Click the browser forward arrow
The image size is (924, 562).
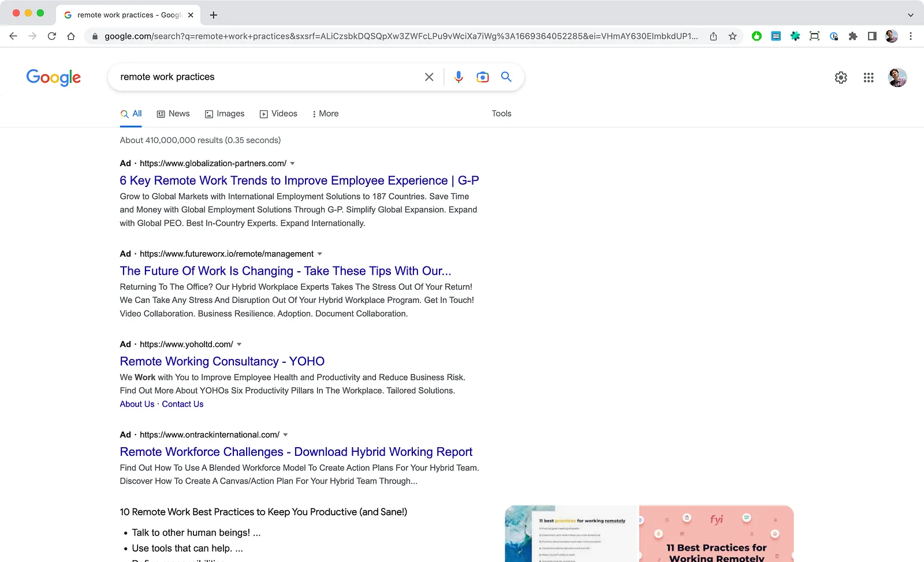(x=32, y=36)
